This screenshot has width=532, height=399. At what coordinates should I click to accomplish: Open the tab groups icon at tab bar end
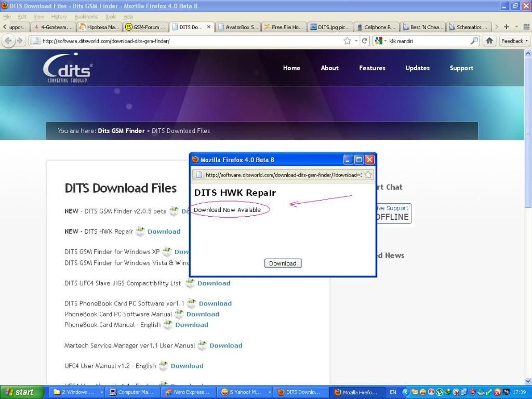pos(527,27)
